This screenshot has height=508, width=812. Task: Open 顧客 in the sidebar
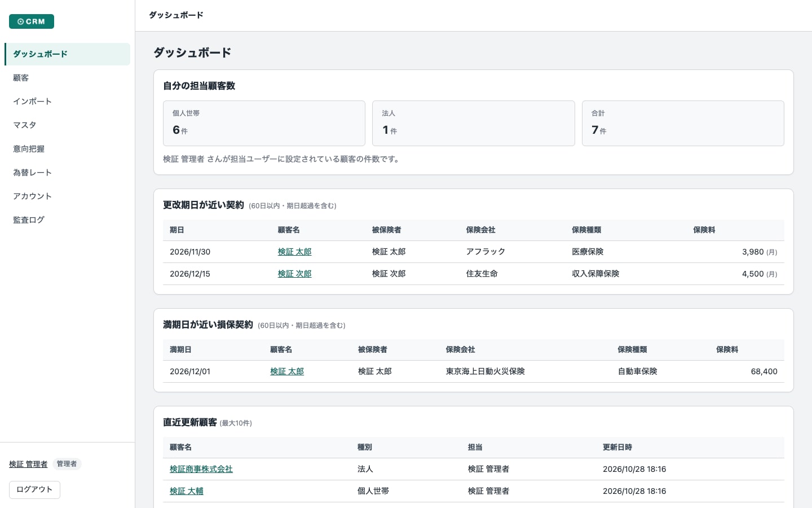pyautogui.click(x=67, y=78)
